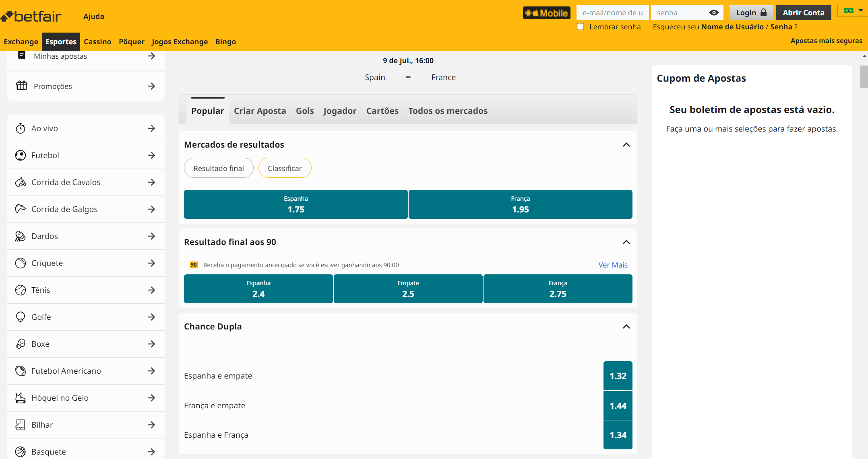The image size is (868, 459).
Task: Select Espanha e França 1.34 odds
Action: pyautogui.click(x=618, y=435)
